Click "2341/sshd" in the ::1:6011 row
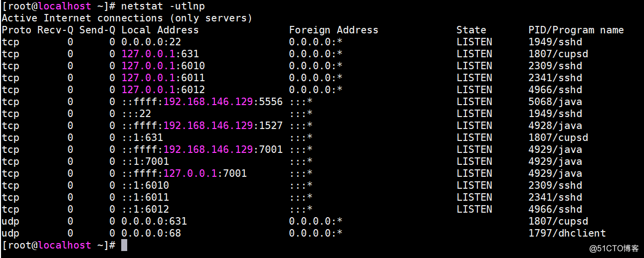Screen dimensions: 644x258 coord(555,198)
